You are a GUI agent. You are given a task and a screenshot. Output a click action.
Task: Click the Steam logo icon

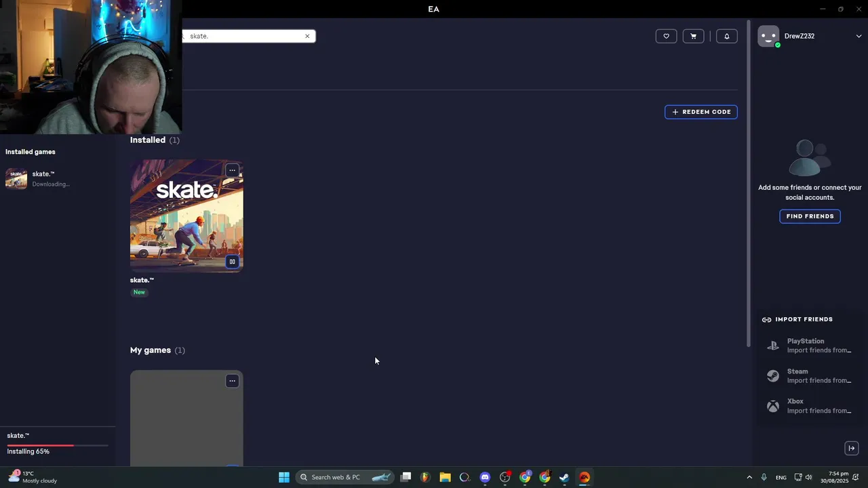pyautogui.click(x=773, y=376)
